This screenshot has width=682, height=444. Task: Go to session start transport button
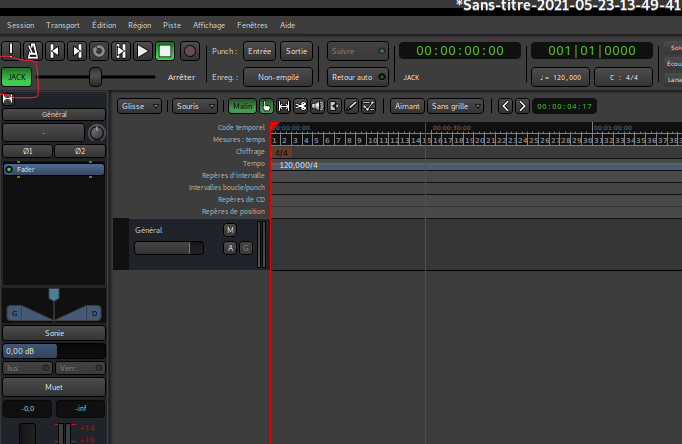click(54, 50)
